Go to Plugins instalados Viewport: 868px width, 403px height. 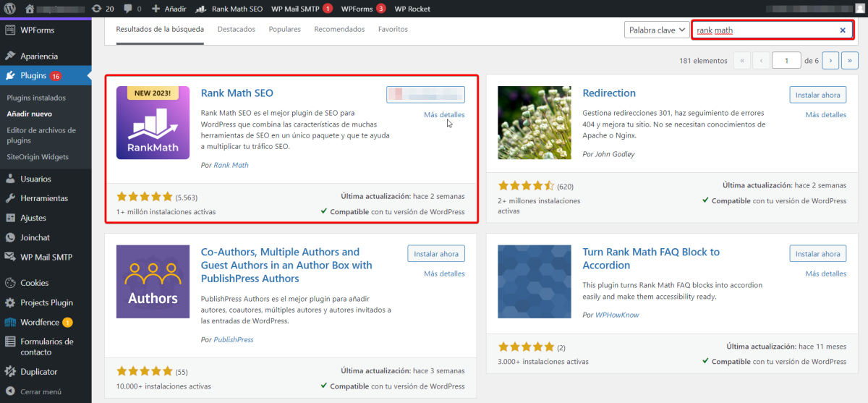(36, 98)
